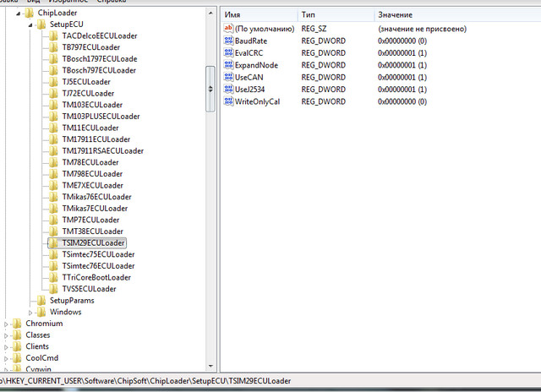541x392 pixels.
Task: Select the TBosch797ECULoader key
Action: pyautogui.click(x=98, y=70)
